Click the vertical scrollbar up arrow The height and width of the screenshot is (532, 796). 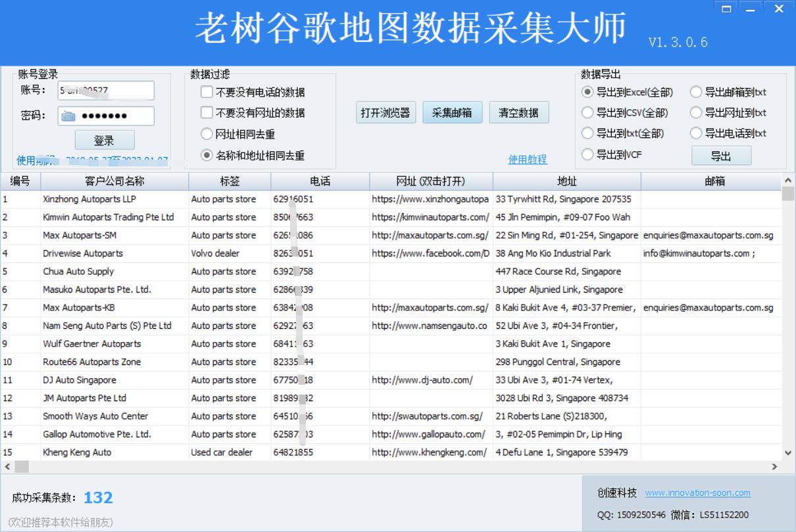point(788,181)
